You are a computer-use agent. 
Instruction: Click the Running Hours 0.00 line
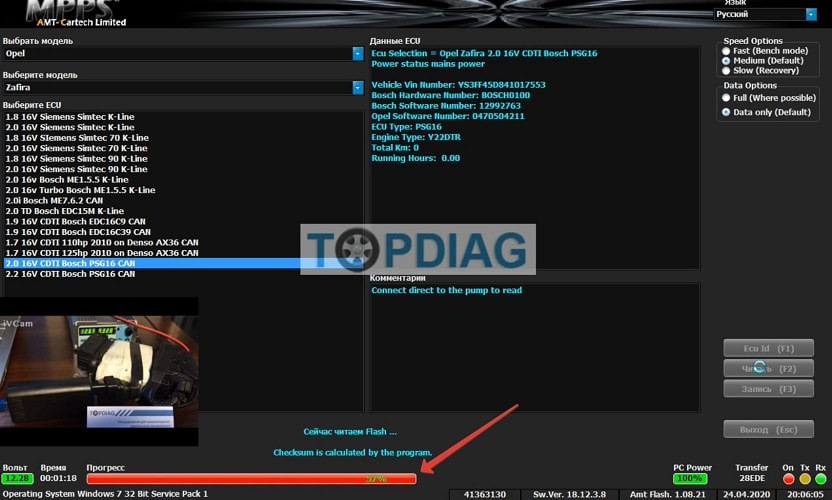coord(415,158)
